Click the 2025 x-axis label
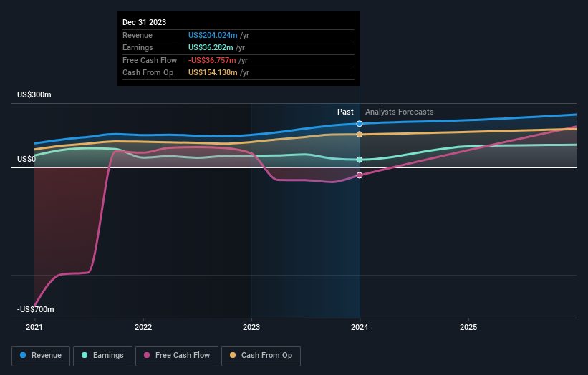Image resolution: width=588 pixels, height=375 pixels. pyautogui.click(x=468, y=327)
